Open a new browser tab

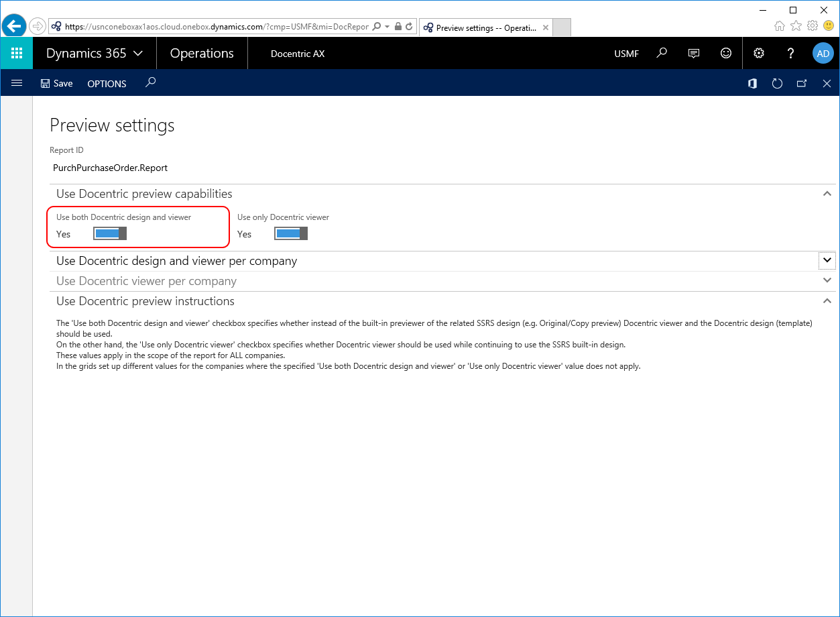(562, 27)
